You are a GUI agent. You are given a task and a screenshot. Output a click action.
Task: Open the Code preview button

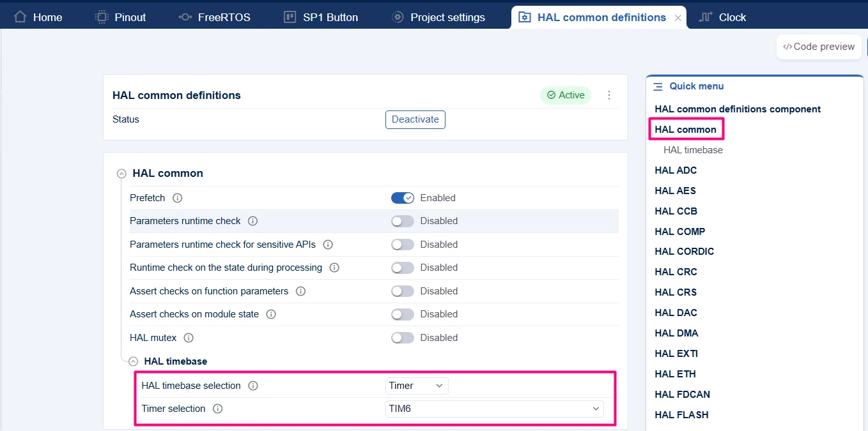pyautogui.click(x=819, y=47)
